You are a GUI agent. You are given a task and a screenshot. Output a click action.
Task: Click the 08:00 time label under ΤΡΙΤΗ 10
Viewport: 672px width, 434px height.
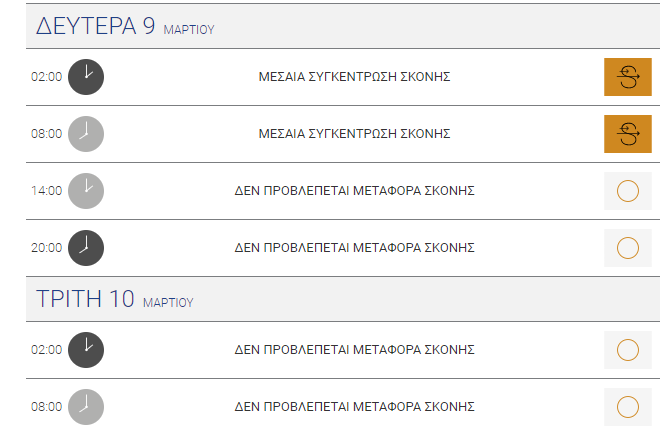tap(46, 407)
